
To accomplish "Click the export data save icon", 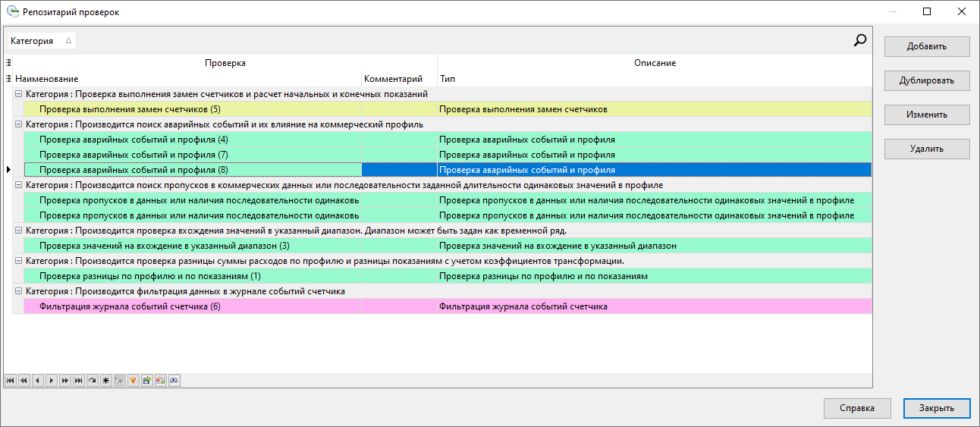I will point(146,381).
